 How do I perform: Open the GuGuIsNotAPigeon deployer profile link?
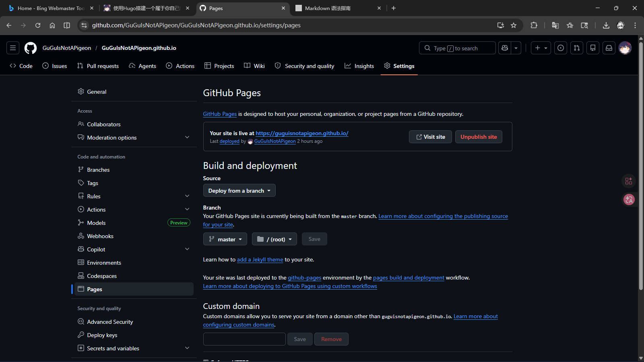pos(275,141)
